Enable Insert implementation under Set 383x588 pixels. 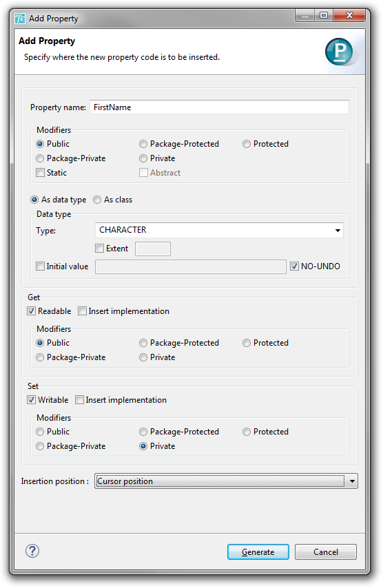(x=79, y=400)
